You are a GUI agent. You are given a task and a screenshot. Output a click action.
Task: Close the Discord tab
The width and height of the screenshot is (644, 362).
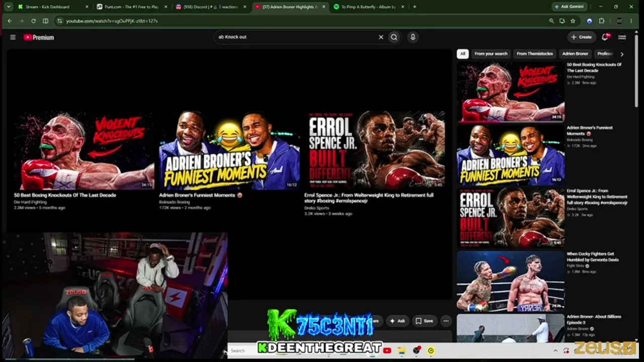click(245, 7)
